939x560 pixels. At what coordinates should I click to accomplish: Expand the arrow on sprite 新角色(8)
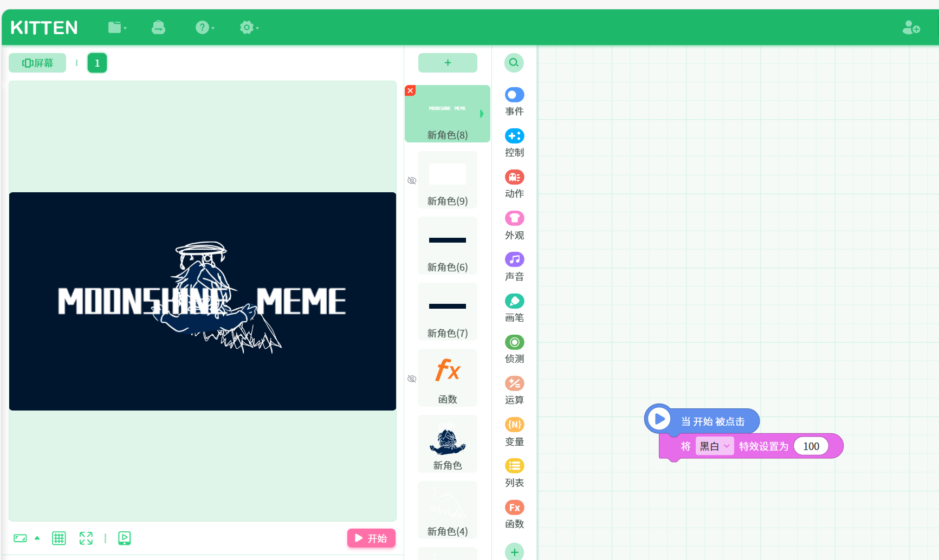point(482,114)
